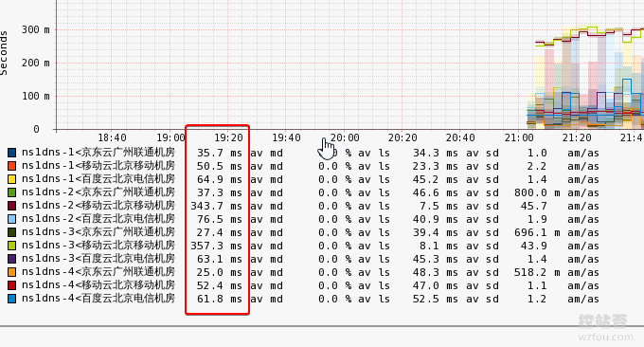Click the 800.0 m am/as value

click(x=537, y=192)
